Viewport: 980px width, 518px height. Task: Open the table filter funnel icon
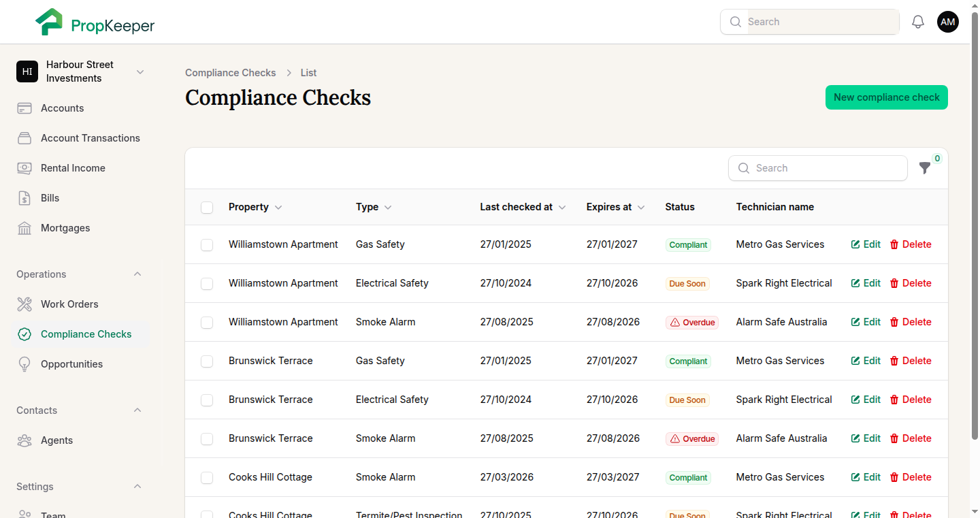925,168
